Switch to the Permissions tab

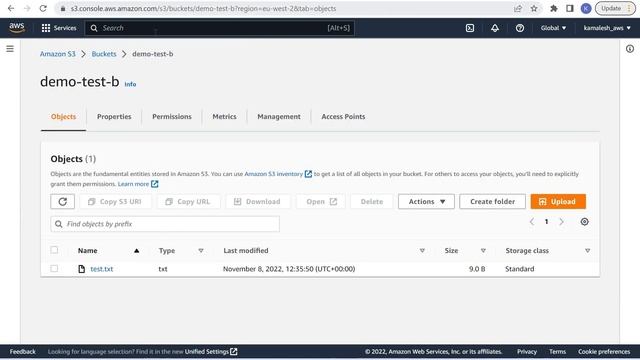click(172, 117)
